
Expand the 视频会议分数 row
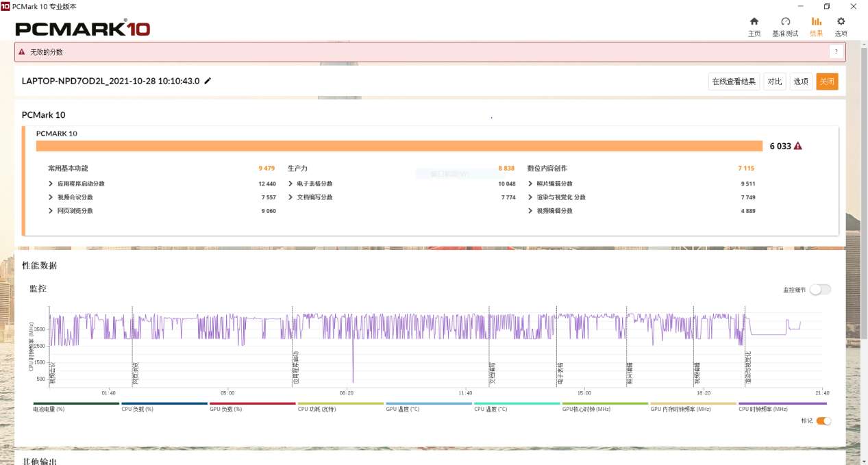pos(51,197)
